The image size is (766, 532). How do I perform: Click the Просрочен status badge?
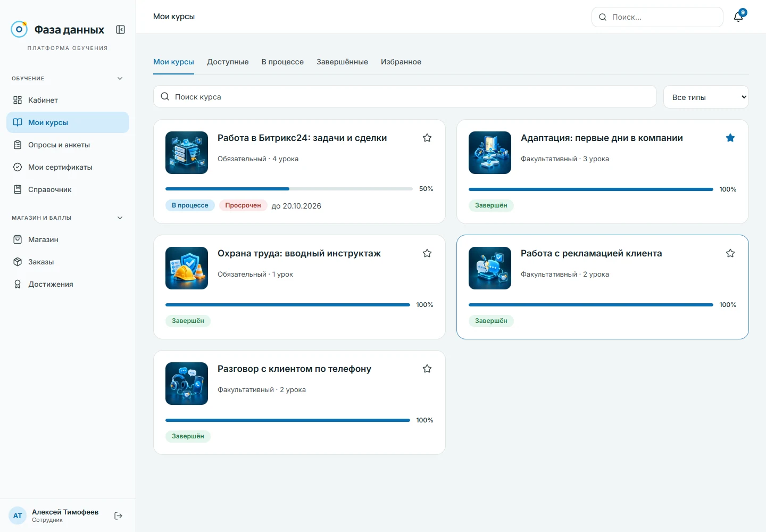tap(243, 205)
